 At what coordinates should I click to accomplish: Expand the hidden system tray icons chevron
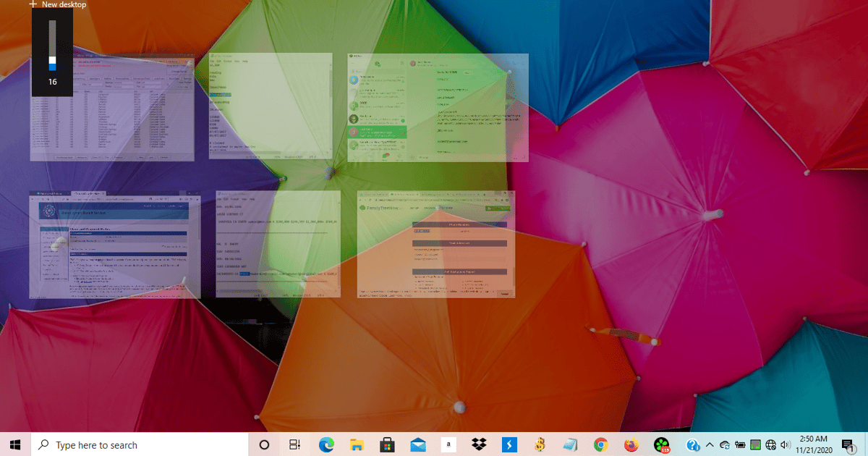(709, 444)
